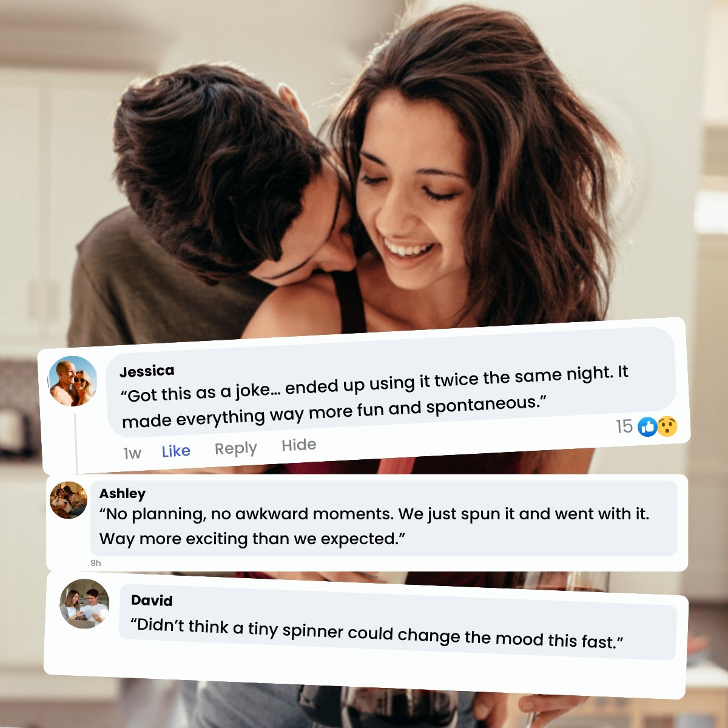Hide Jessica's comment

(299, 445)
